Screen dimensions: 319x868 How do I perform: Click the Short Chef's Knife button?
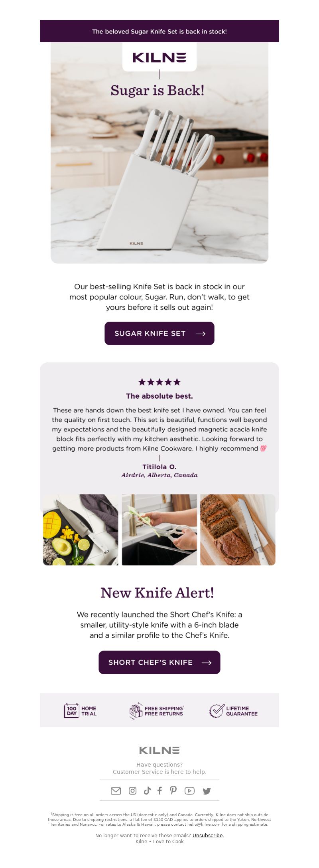[x=159, y=662]
